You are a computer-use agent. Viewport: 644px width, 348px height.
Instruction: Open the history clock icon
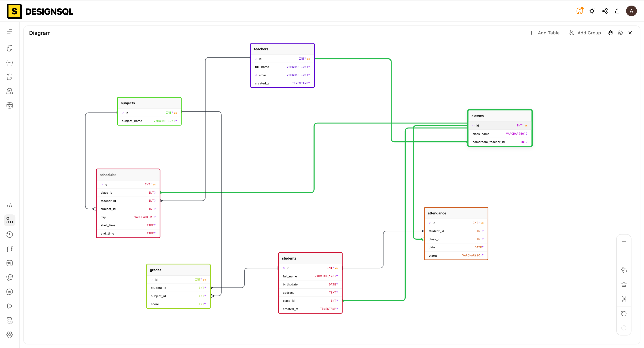9,234
